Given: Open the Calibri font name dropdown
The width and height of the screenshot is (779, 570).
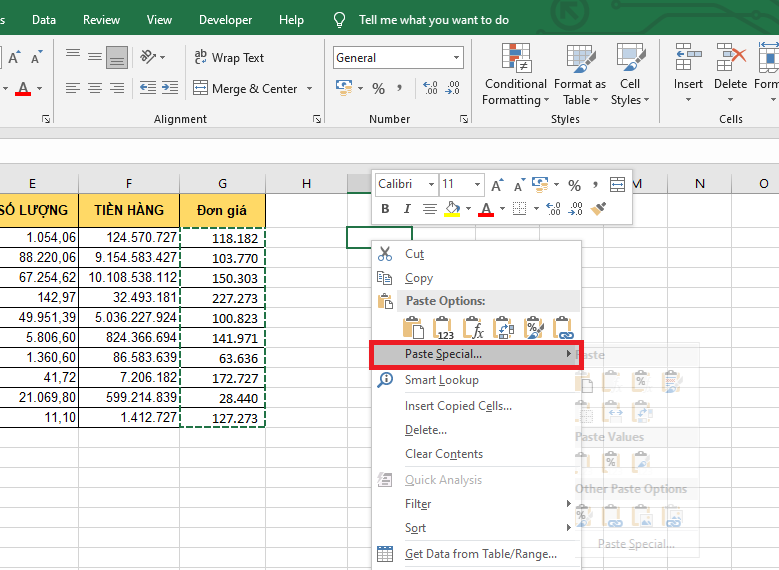Looking at the screenshot, I should (431, 185).
